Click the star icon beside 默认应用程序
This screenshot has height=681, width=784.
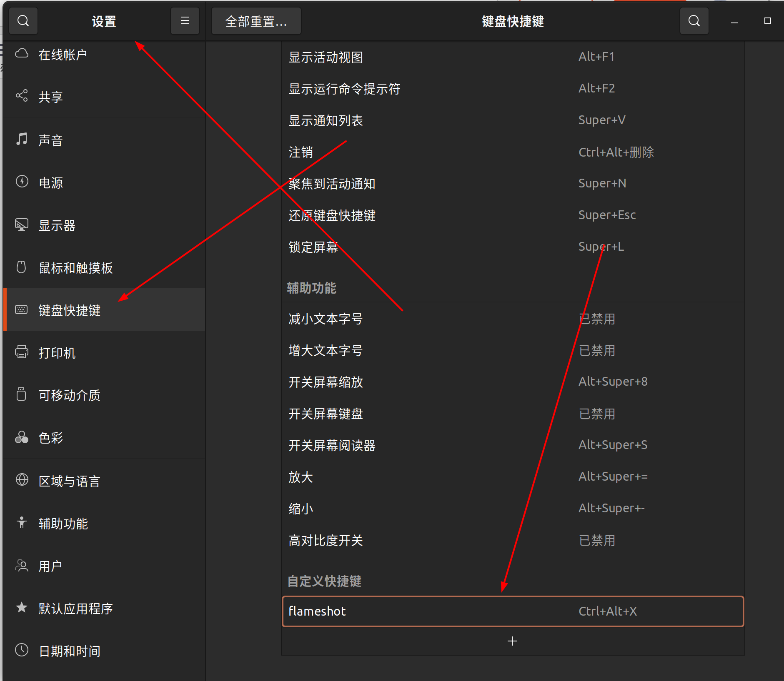coord(22,608)
